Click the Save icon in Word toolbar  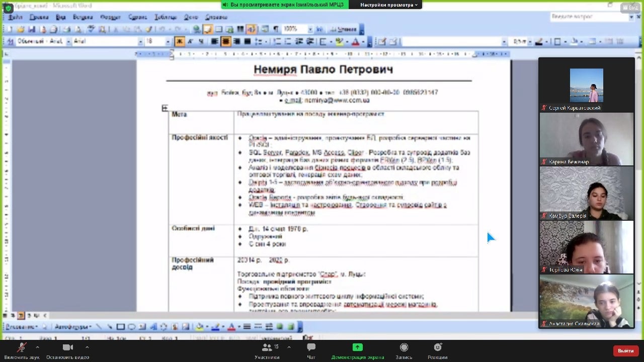point(32,29)
